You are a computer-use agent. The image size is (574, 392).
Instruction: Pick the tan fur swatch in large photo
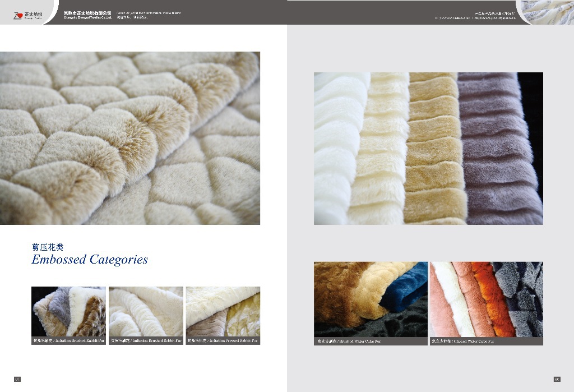coord(434,149)
